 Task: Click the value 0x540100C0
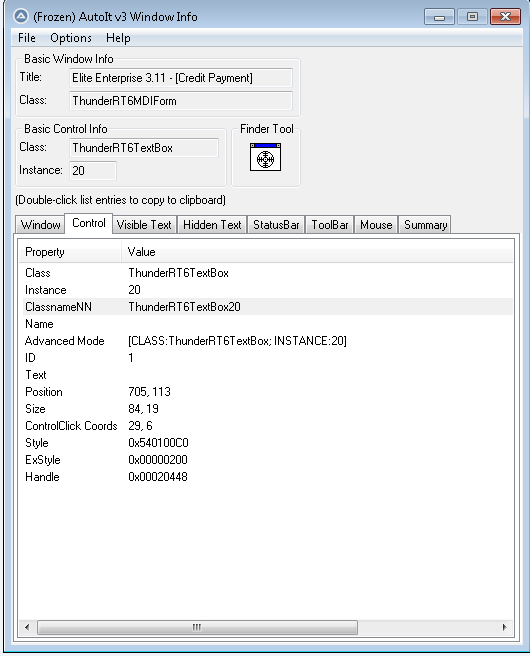tap(158, 443)
